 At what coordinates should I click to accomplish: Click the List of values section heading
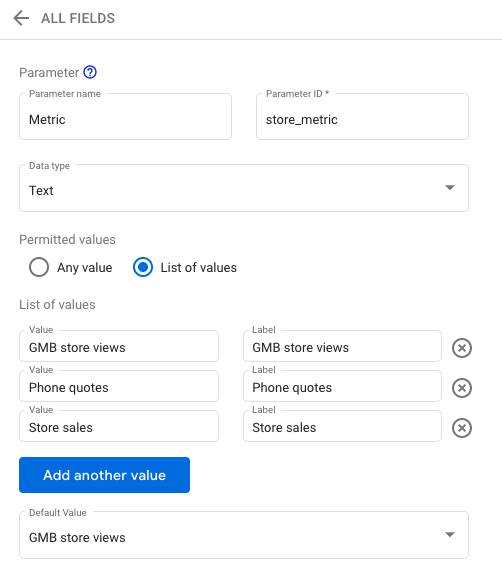click(57, 305)
